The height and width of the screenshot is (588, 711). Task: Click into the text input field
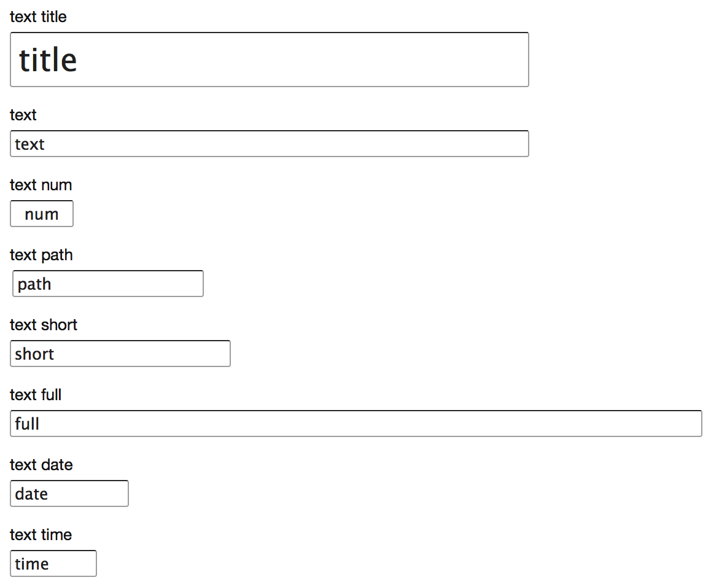click(x=270, y=144)
